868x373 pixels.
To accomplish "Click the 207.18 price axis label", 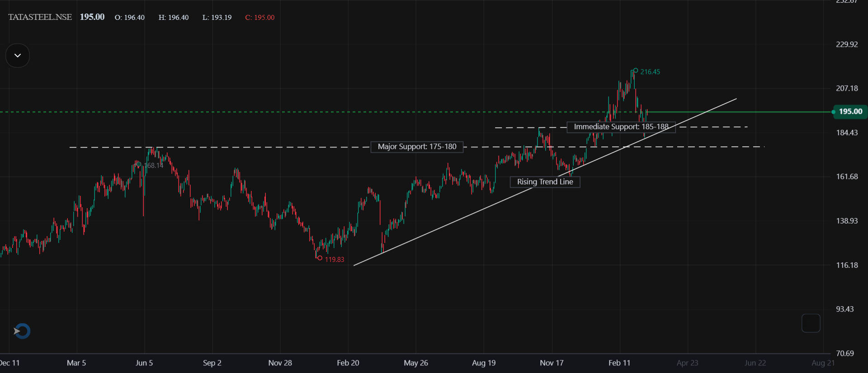I will coord(847,89).
